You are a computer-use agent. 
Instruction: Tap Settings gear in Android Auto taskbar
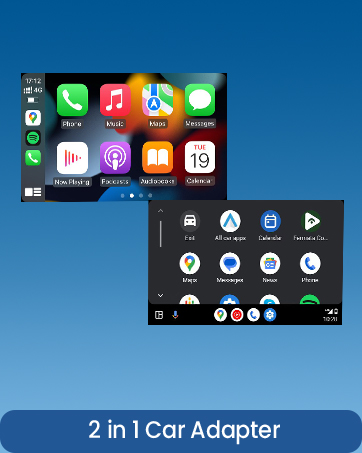pos(270,315)
